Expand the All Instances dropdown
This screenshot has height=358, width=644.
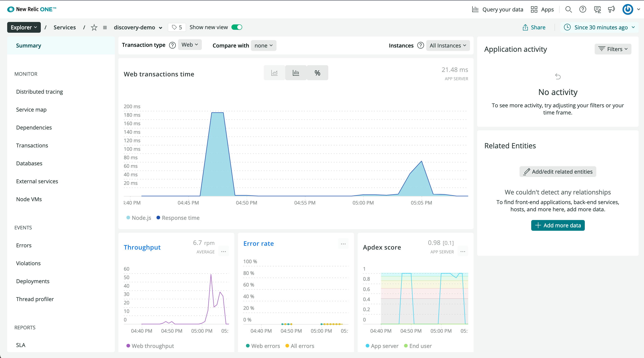click(x=448, y=46)
